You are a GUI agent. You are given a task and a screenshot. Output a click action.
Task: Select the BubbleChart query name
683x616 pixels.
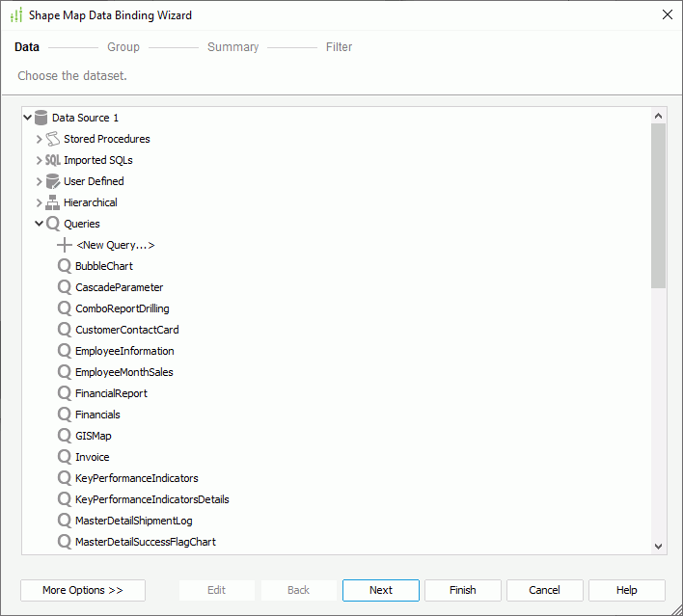[104, 266]
